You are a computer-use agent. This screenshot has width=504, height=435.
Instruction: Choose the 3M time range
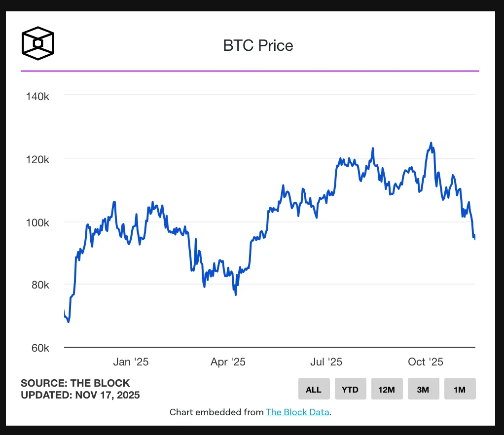click(x=423, y=389)
